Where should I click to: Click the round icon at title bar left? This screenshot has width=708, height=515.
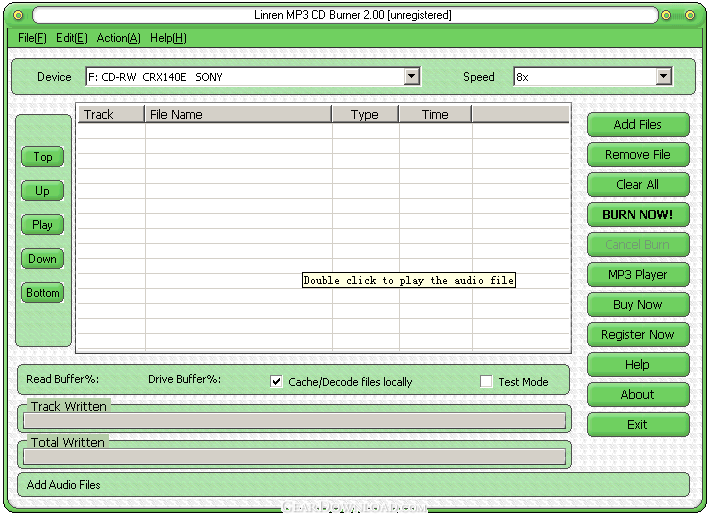coord(18,15)
